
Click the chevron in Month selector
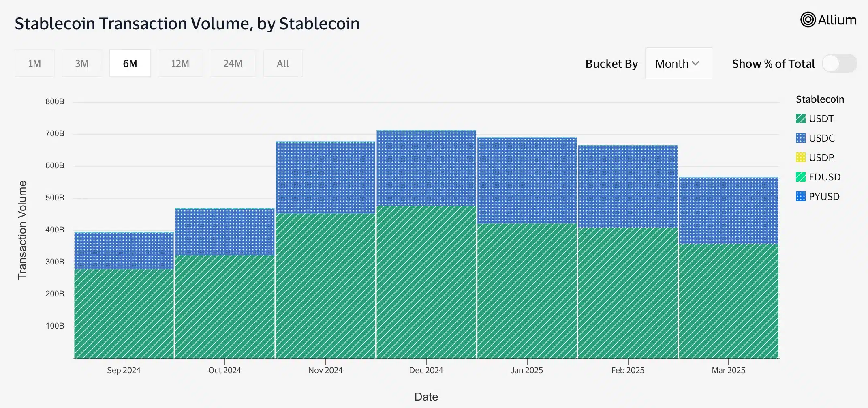point(695,64)
